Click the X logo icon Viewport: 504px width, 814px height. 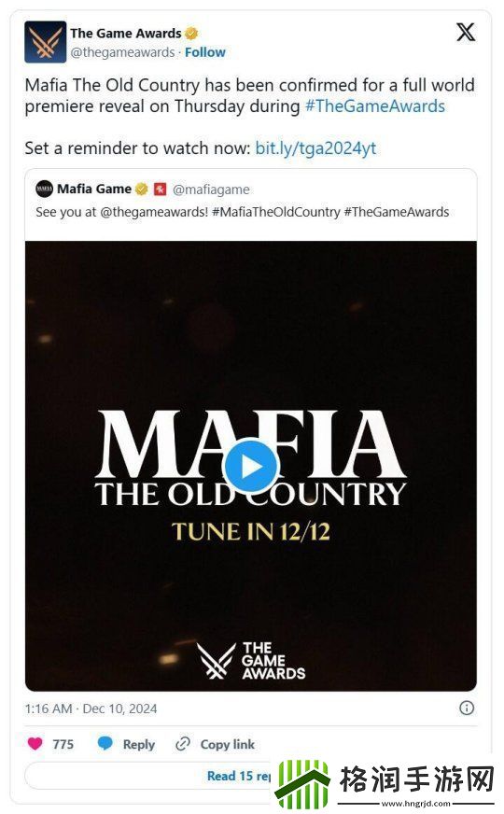tap(465, 32)
